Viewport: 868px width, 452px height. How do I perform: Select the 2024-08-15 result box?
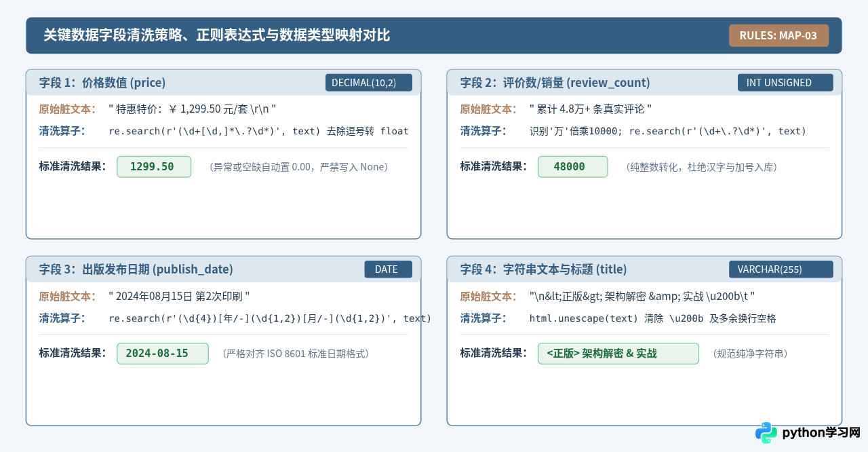pos(163,354)
